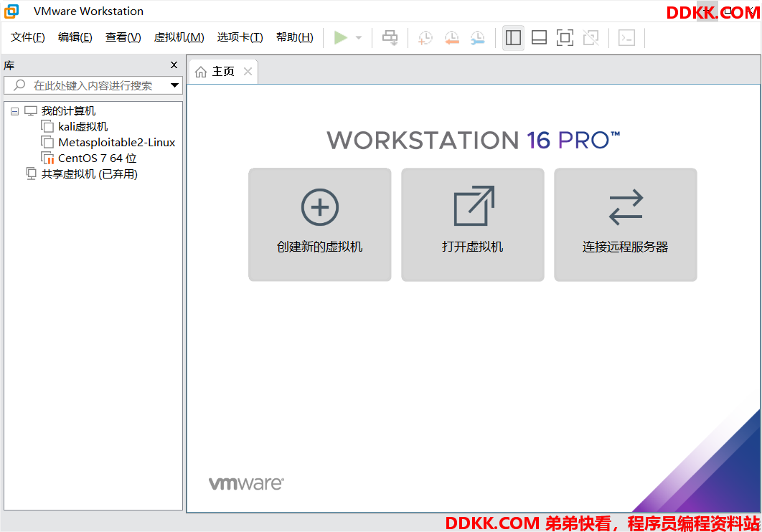
Task: Click the home icon on 主页 tab
Action: (x=201, y=72)
